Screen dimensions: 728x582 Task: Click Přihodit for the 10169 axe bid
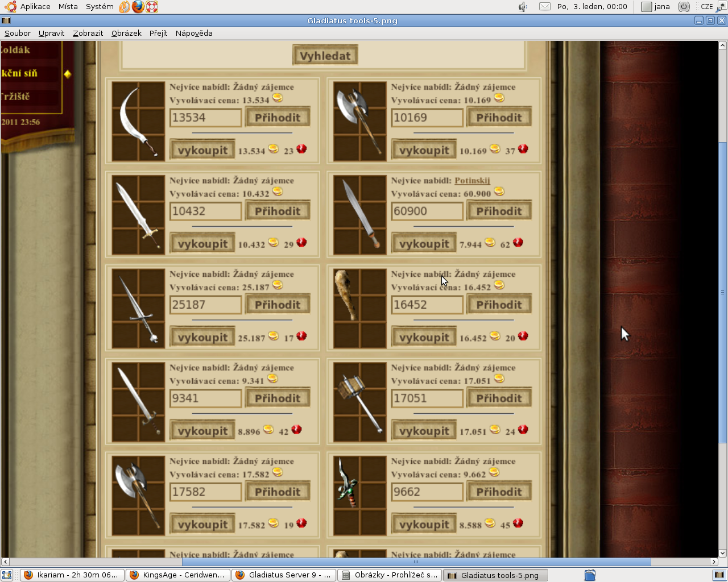pyautogui.click(x=499, y=117)
